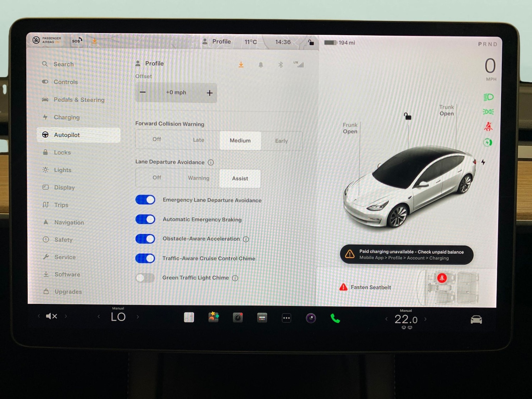The height and width of the screenshot is (399, 532).
Task: Switch to the Safety settings section
Action: tap(63, 240)
